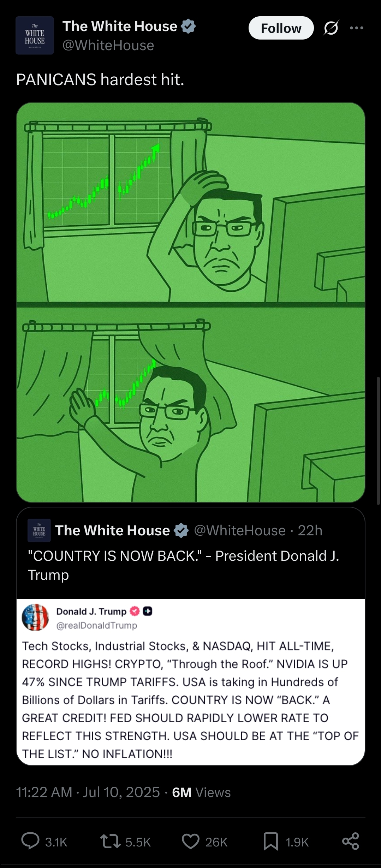Open the @WhiteHouse handle link
Screen dimensions: 381x868
tap(108, 46)
